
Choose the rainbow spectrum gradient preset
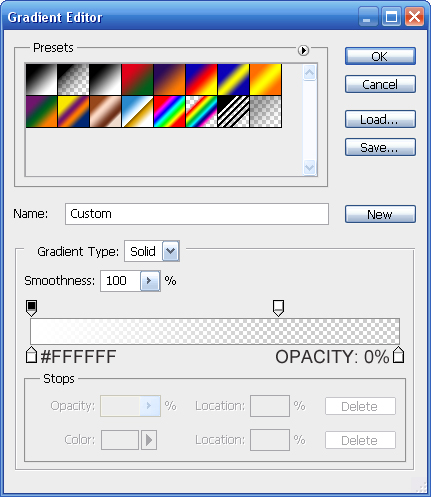click(x=169, y=112)
